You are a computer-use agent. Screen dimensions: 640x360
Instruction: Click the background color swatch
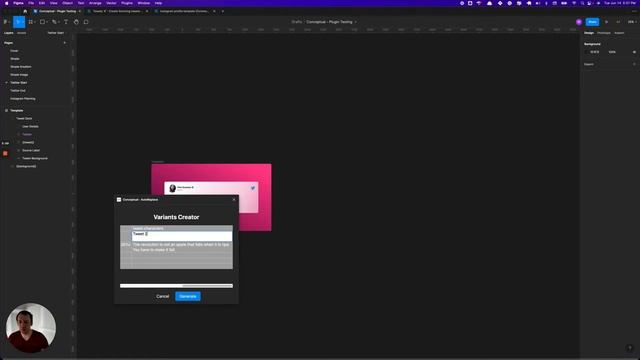coord(587,52)
